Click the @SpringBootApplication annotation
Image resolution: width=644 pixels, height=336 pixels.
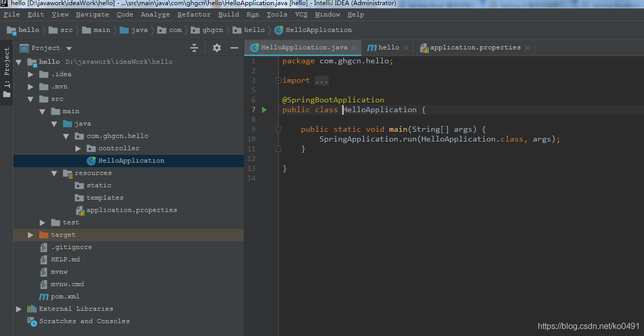pos(333,100)
